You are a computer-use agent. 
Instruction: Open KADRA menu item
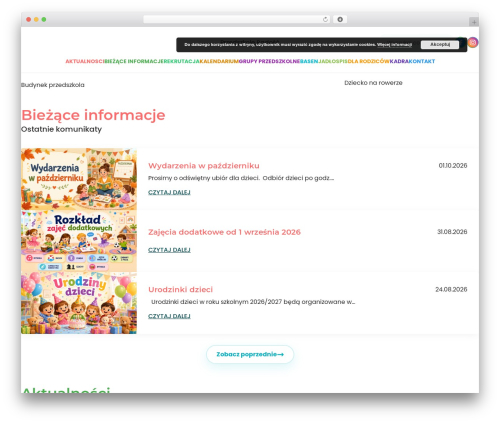399,61
